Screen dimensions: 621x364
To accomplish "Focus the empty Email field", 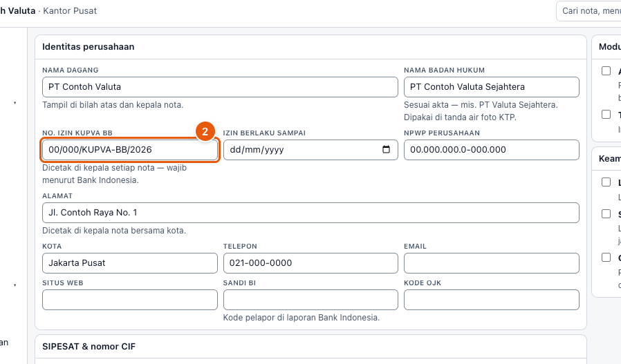I will pos(492,263).
